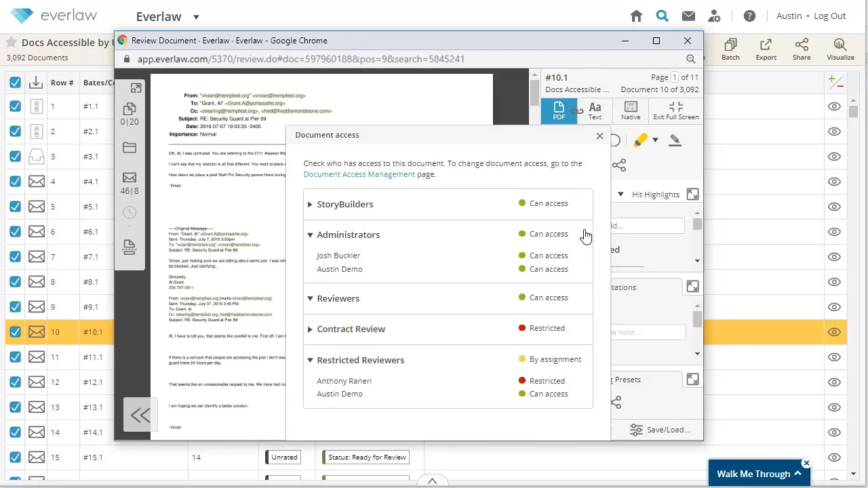Open the folder icon in left sidebar
Viewport: 868px width, 488px height.
(x=129, y=148)
